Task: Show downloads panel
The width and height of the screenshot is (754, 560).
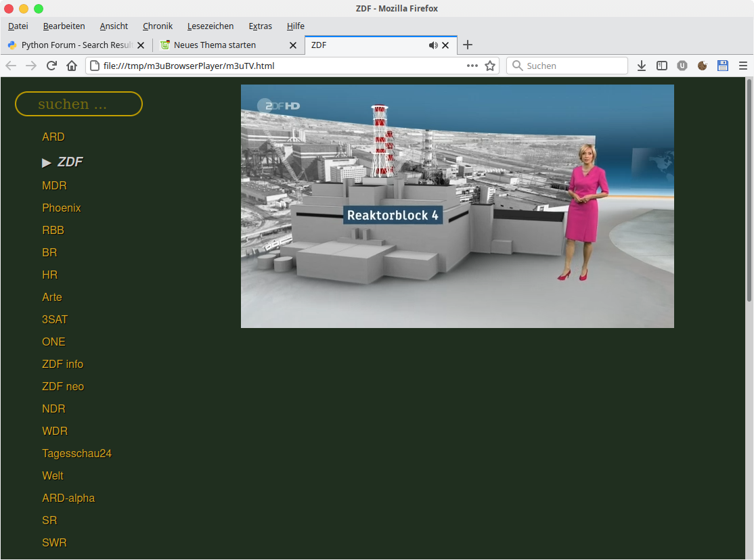Action: coord(642,66)
